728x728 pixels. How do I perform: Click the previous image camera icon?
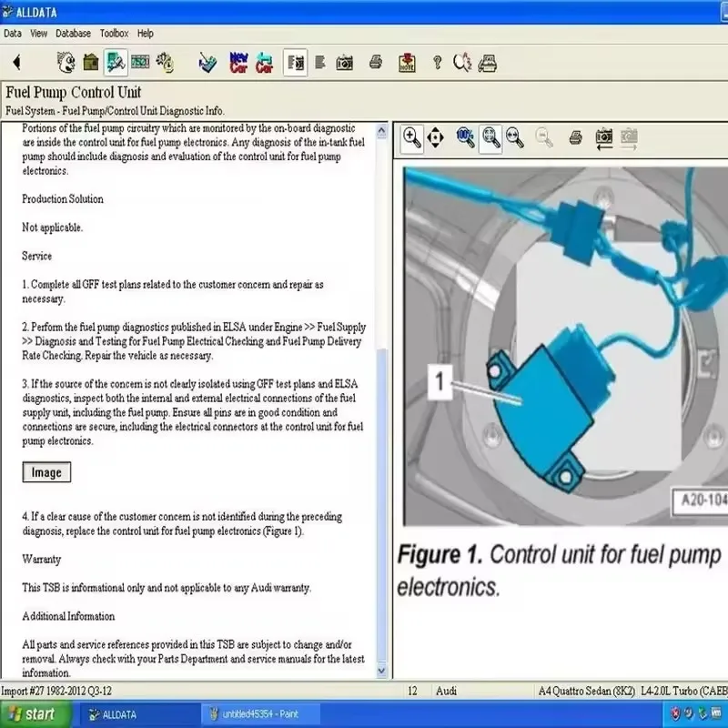pos(603,138)
